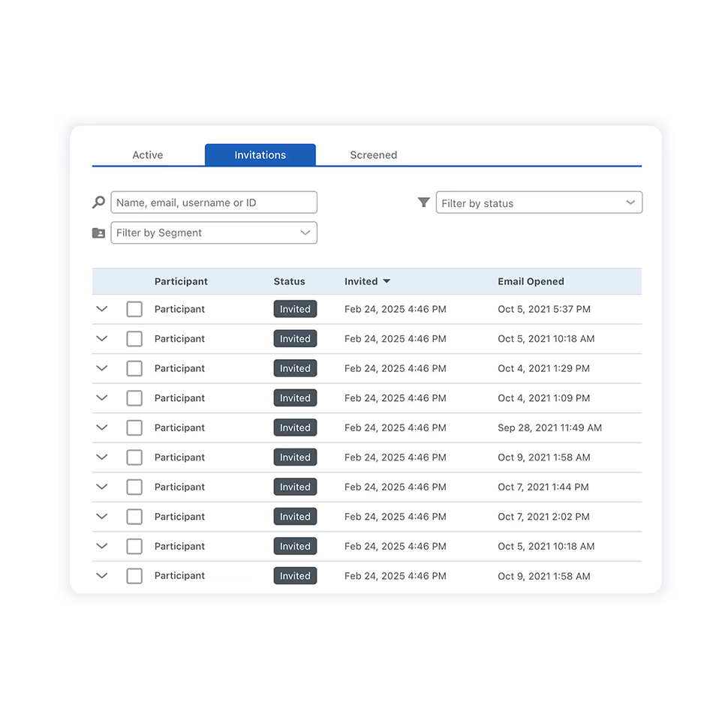
Task: Open the Filter by status dropdown
Action: point(539,202)
